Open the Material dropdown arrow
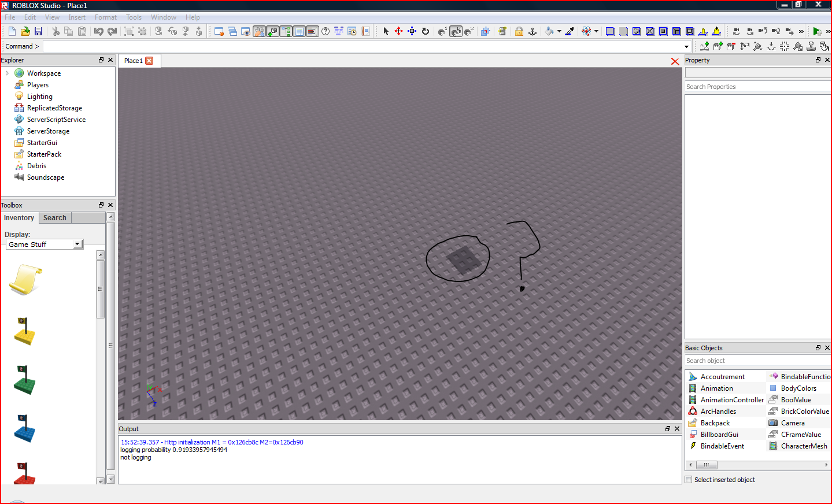832x504 pixels. (x=596, y=31)
